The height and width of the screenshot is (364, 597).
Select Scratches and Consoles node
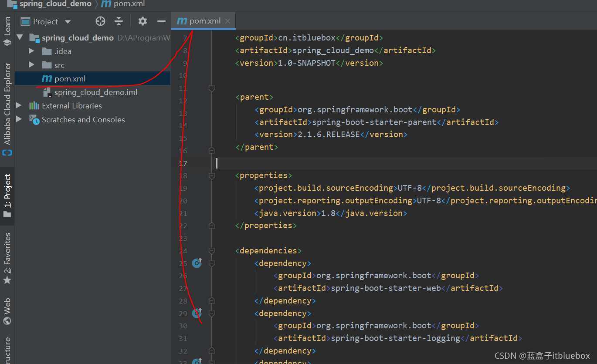83,119
